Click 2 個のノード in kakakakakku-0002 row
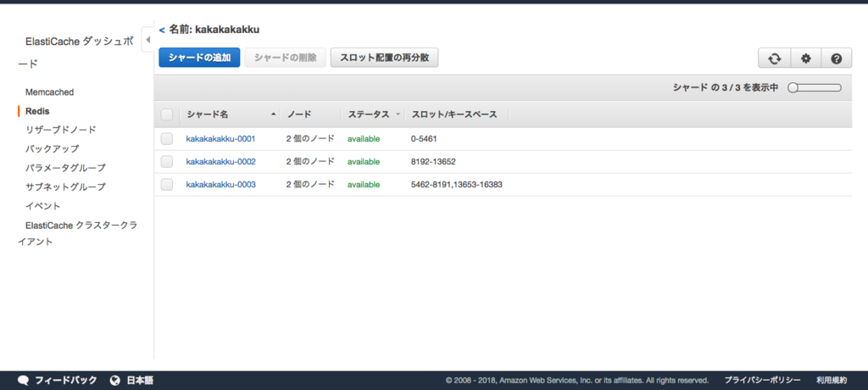The height and width of the screenshot is (390, 868). [x=310, y=161]
